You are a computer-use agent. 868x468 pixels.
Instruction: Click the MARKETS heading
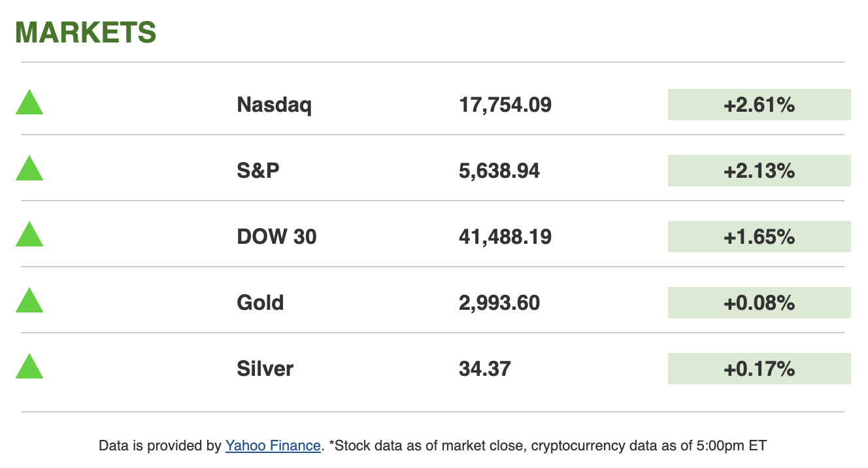[x=86, y=33]
